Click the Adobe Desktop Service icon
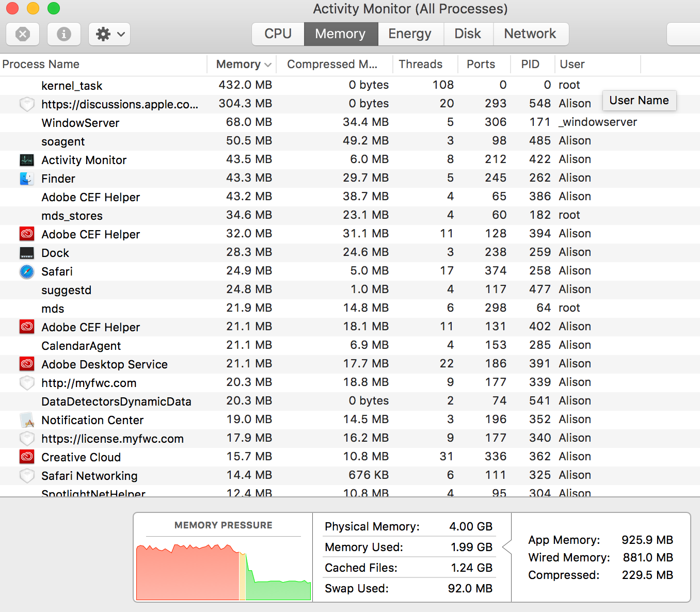 [x=27, y=364]
